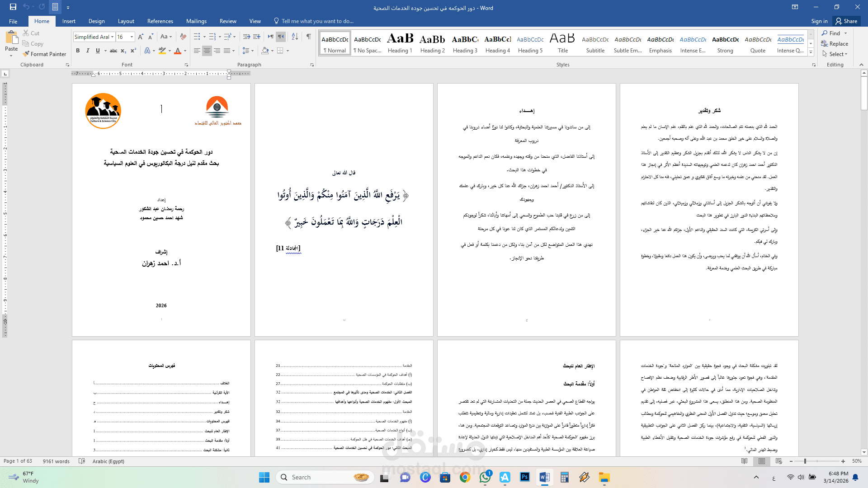Open the File tab
This screenshot has height=488, width=868.
13,21
